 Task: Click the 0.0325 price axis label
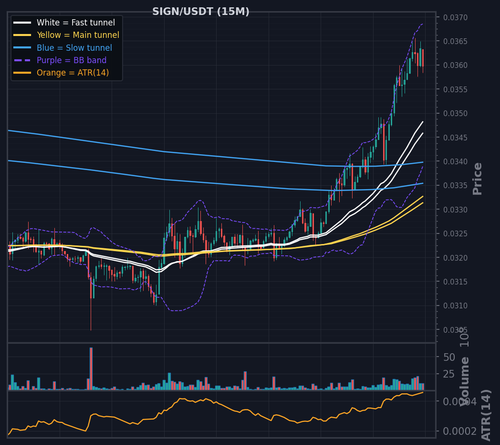tap(455, 234)
